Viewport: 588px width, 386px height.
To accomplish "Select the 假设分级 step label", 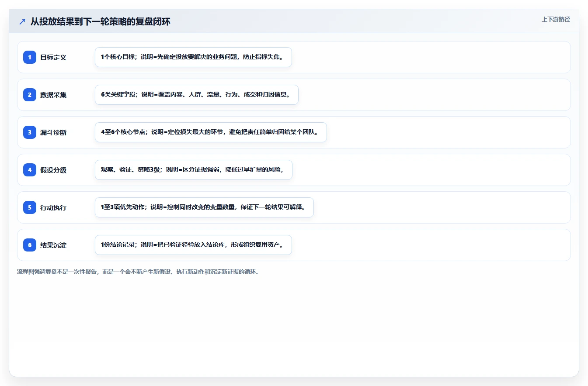I will pyautogui.click(x=53, y=170).
